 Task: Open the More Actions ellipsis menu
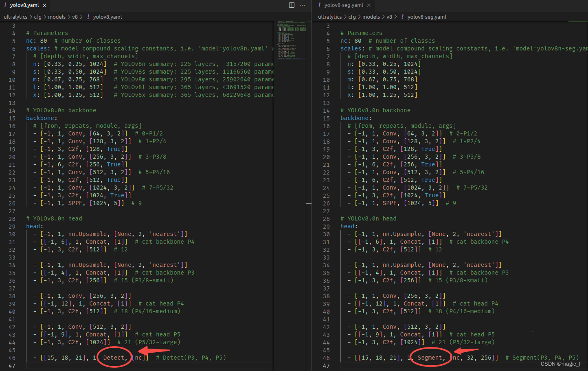coord(302,5)
